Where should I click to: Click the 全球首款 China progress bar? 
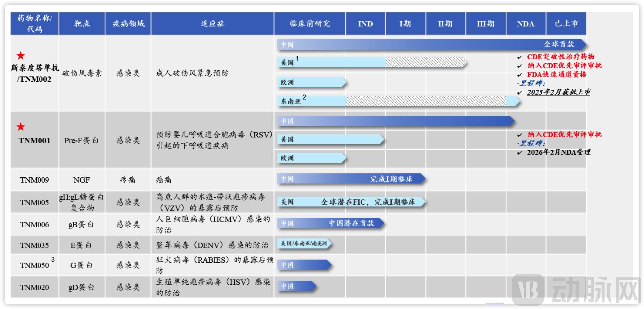click(x=432, y=44)
